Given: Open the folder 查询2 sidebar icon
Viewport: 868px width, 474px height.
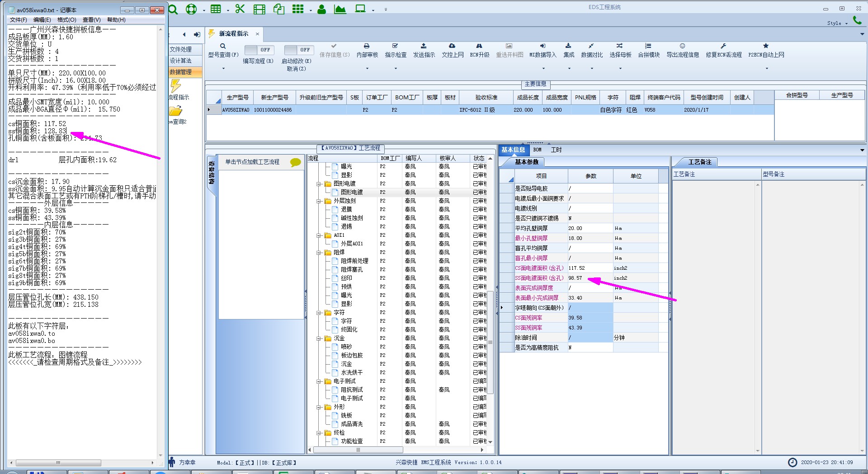Looking at the screenshot, I should coord(176,111).
